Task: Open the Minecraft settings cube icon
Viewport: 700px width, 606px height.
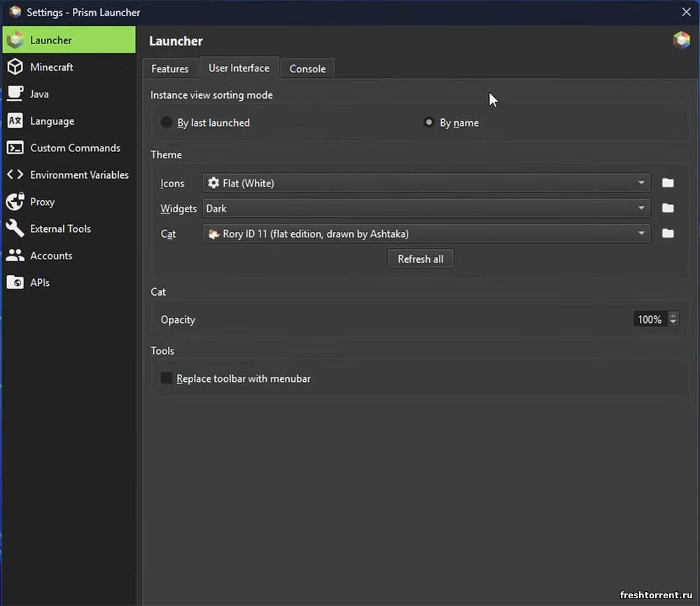Action: [15, 67]
